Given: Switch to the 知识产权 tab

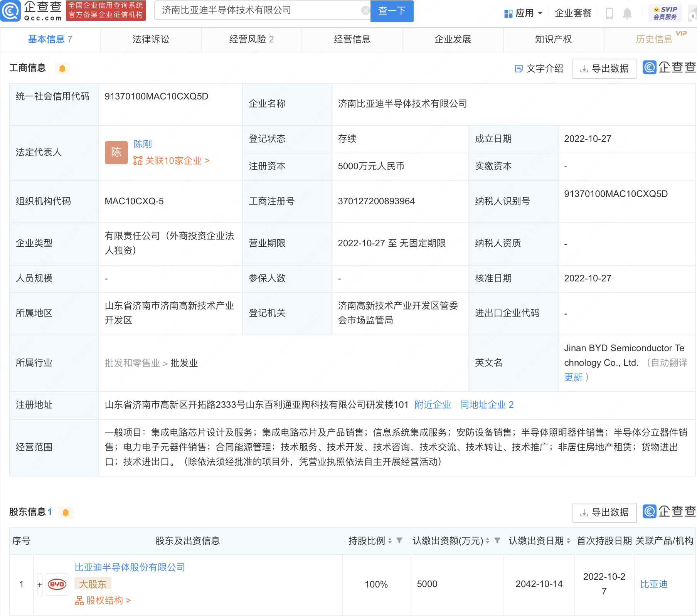Looking at the screenshot, I should coord(553,39).
